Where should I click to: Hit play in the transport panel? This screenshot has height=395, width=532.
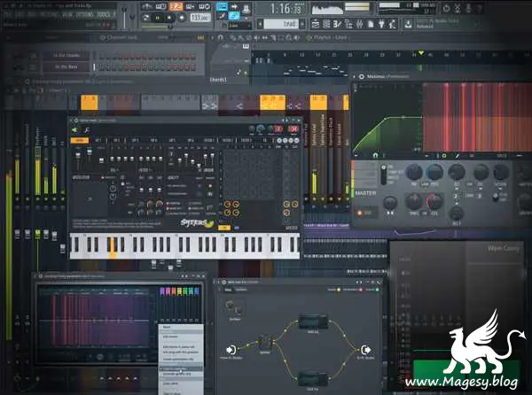[158, 18]
